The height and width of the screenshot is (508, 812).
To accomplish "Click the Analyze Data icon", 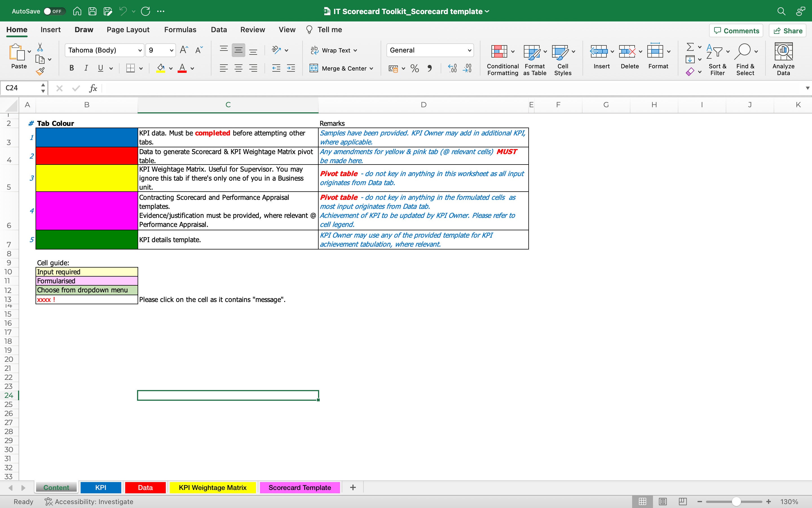I will (784, 51).
